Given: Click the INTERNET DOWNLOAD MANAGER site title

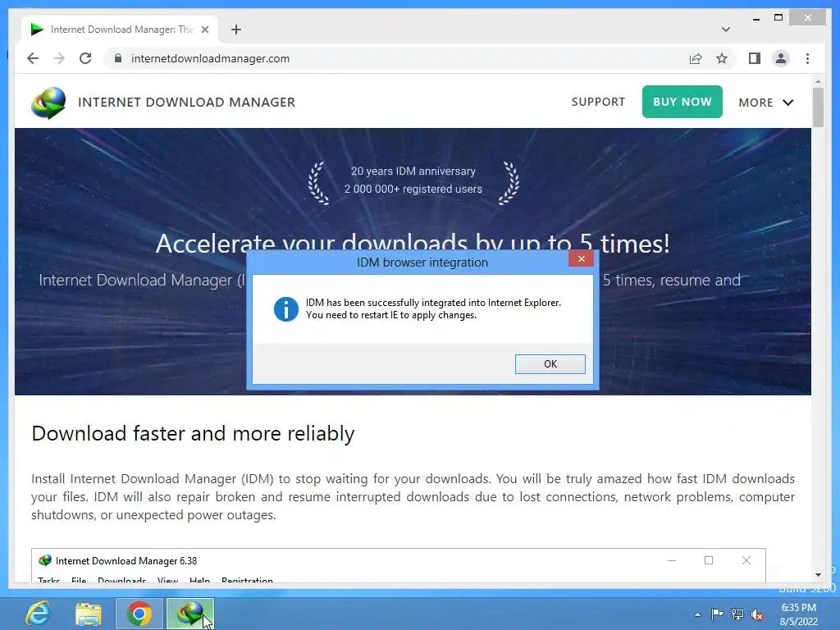Looking at the screenshot, I should [x=186, y=103].
